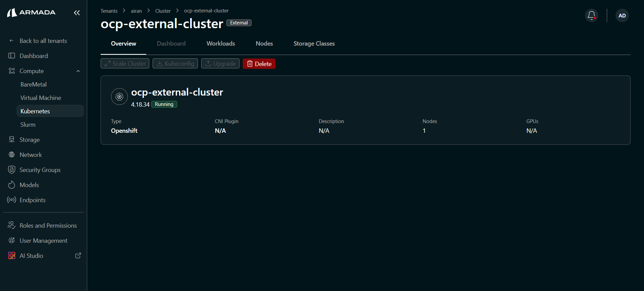
Task: Click the Models flame icon
Action: pos(12,185)
